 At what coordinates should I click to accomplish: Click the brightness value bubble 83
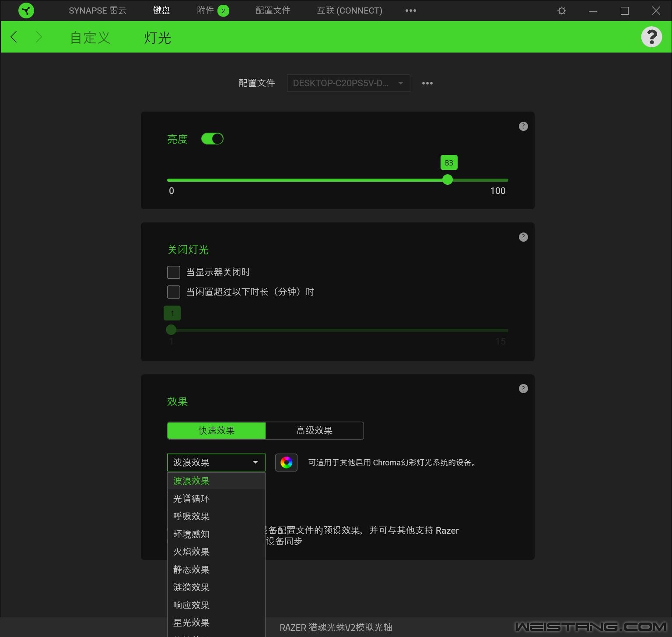click(x=449, y=163)
